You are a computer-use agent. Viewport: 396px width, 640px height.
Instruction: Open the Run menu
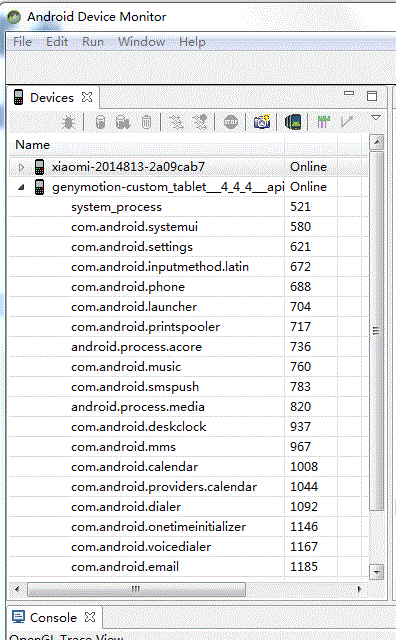pos(93,42)
